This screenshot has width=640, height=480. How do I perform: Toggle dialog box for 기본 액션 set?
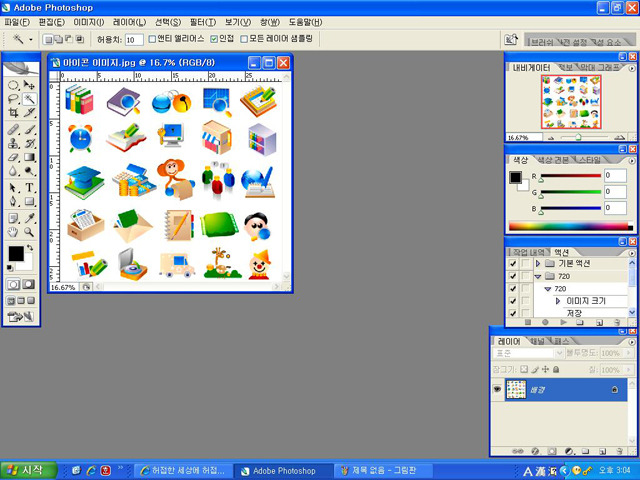click(x=525, y=264)
